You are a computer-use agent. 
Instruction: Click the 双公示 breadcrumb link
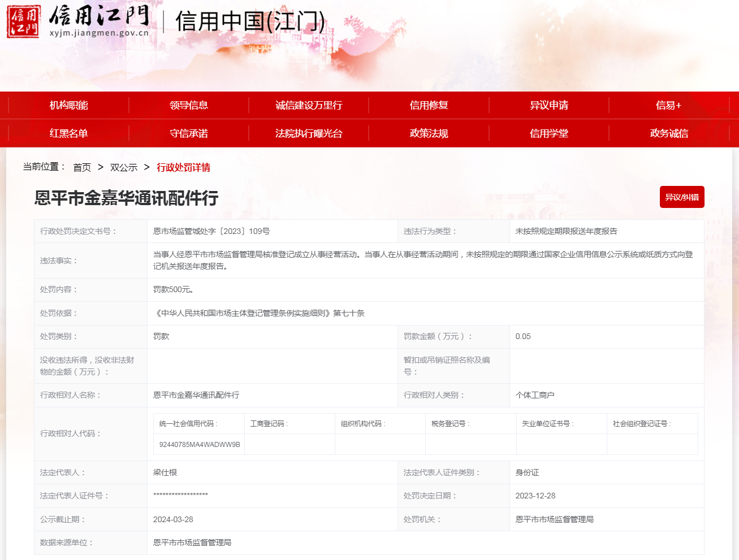click(x=124, y=167)
